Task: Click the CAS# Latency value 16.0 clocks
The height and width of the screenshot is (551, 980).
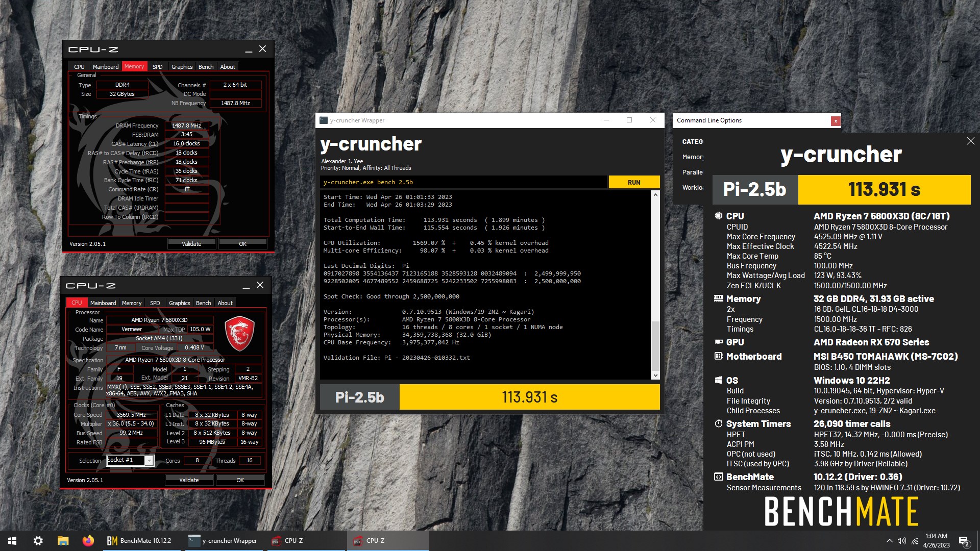Action: point(186,144)
